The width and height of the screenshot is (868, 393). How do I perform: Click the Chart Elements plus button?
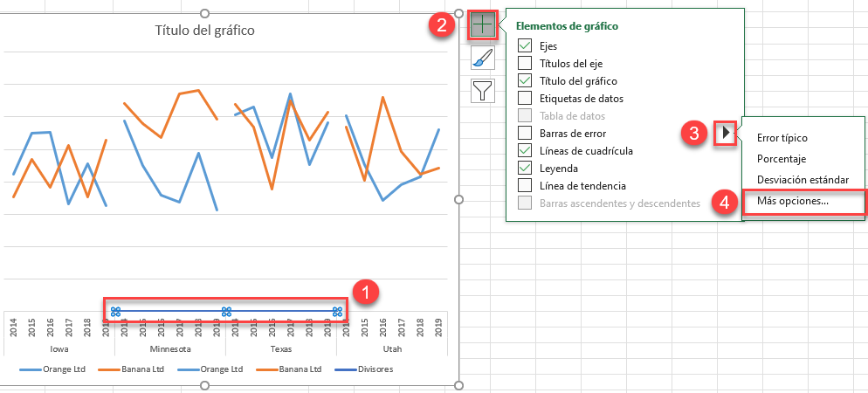(483, 25)
